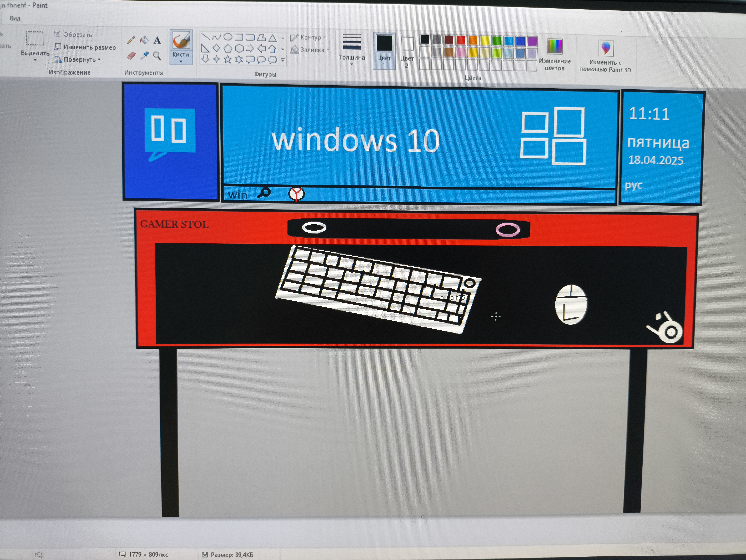This screenshot has width=746, height=560.
Task: Open the Выделить dropdown arrow
Action: [x=35, y=60]
